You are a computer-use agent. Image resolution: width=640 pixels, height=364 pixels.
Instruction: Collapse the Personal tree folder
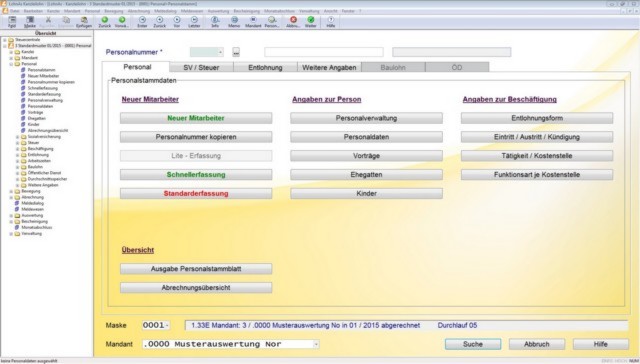[11, 64]
